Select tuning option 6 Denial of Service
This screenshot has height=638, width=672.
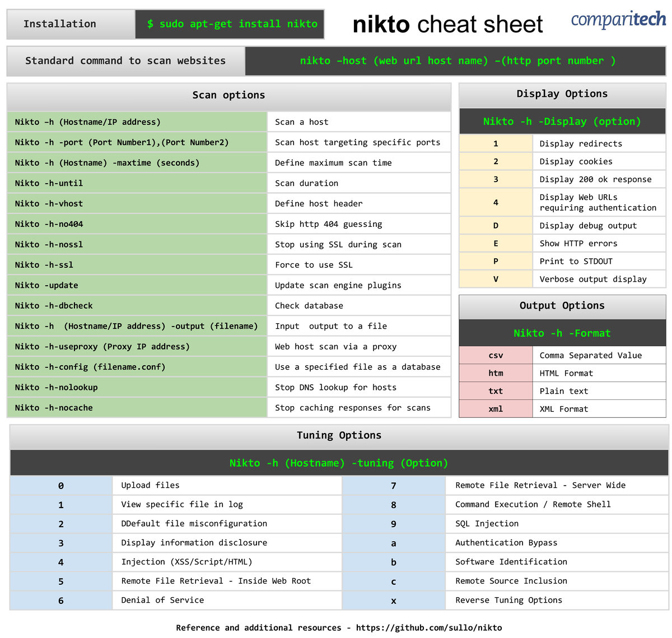pos(60,600)
